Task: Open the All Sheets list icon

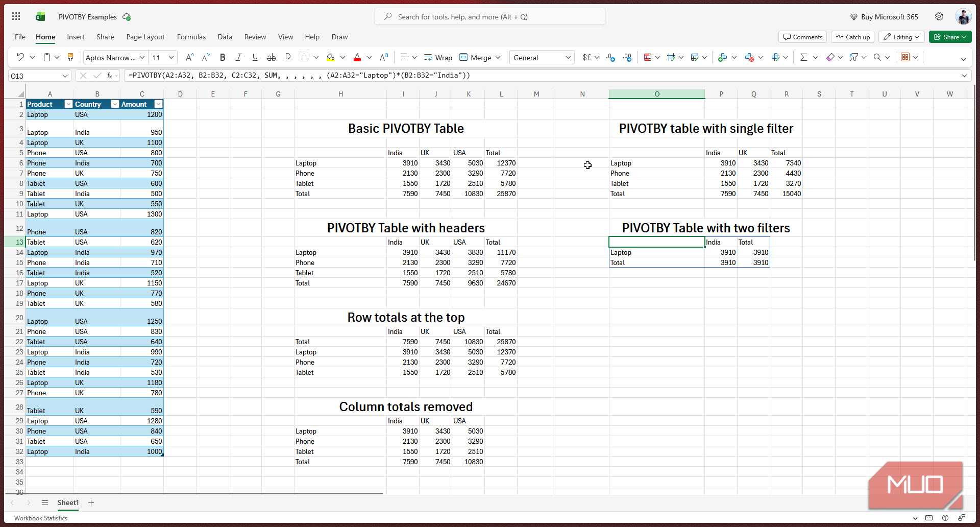Action: tap(45, 503)
